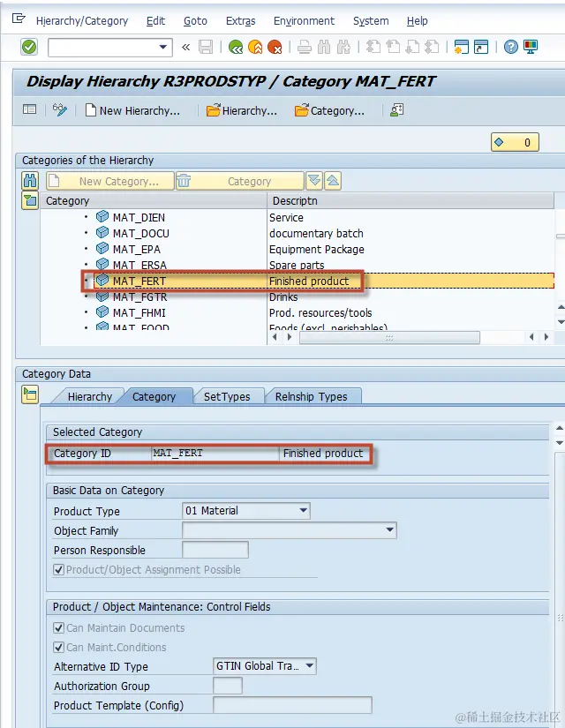Switch to the SetTypes tab
565x728 pixels.
[227, 397]
